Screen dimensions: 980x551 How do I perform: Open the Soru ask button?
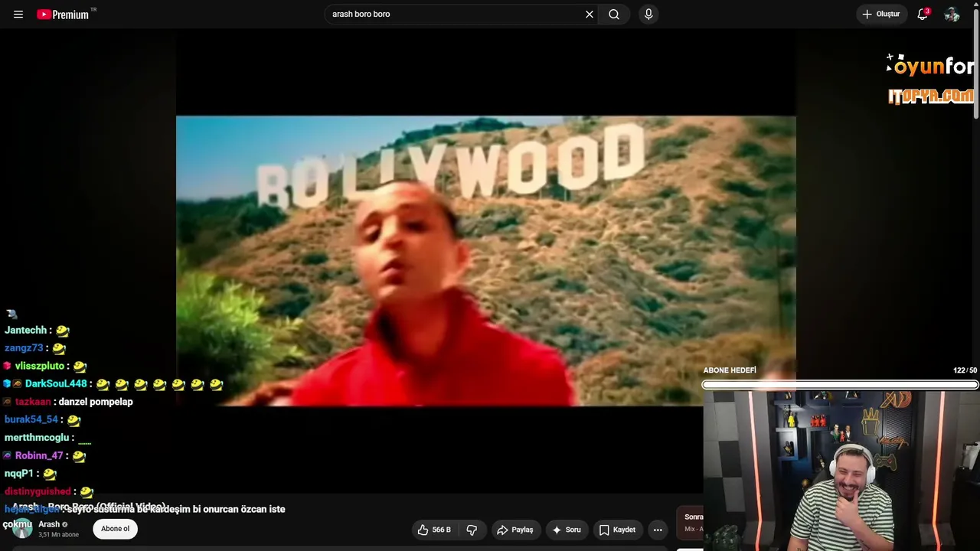567,530
